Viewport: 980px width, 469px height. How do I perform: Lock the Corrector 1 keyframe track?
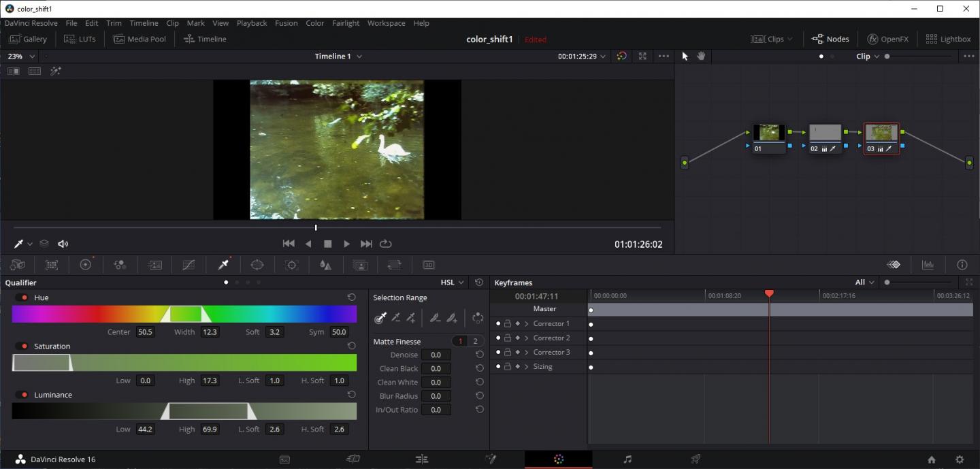(x=508, y=323)
